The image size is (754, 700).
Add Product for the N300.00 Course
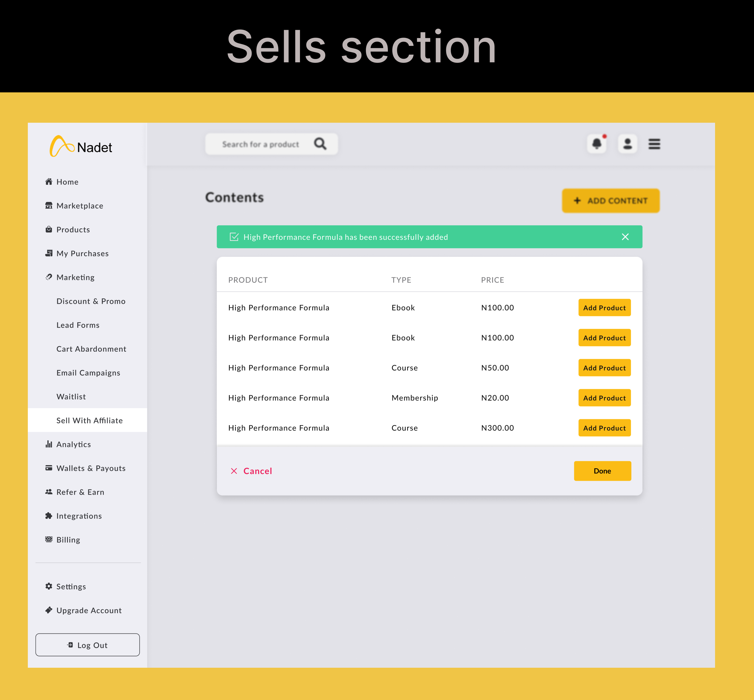[604, 428]
